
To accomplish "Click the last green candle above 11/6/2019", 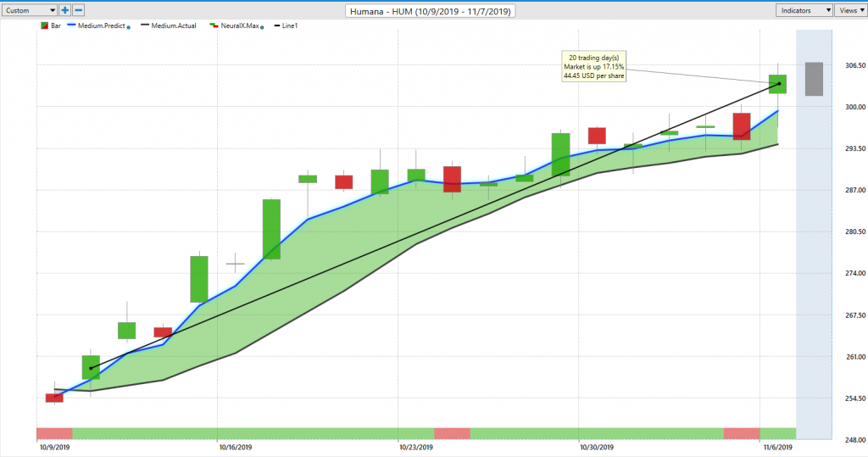I will (777, 84).
